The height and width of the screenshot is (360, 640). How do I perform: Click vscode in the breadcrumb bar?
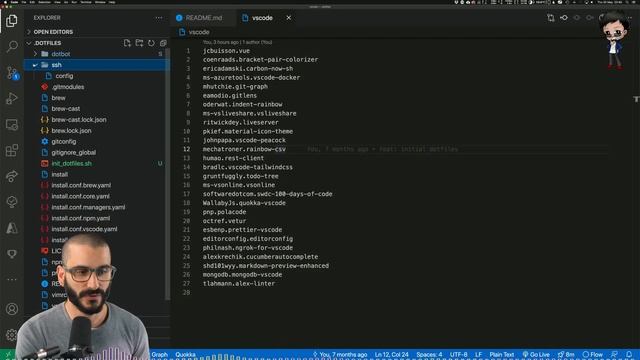click(x=199, y=32)
